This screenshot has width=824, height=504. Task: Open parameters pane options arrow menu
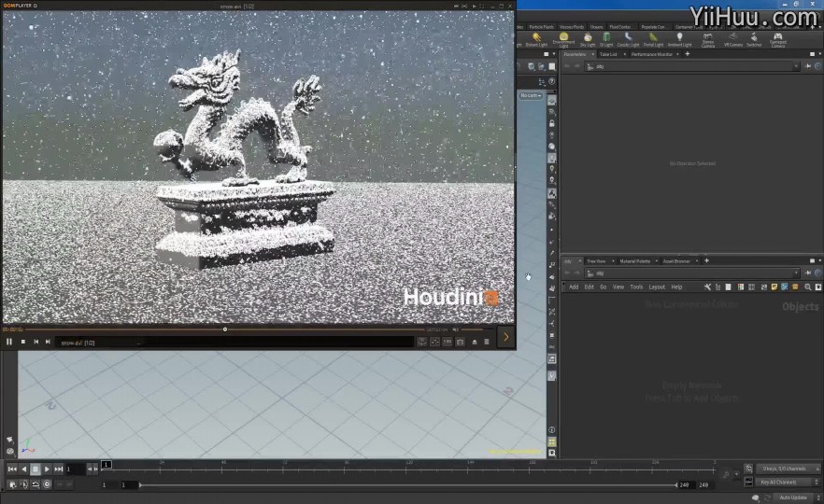pyautogui.click(x=819, y=54)
